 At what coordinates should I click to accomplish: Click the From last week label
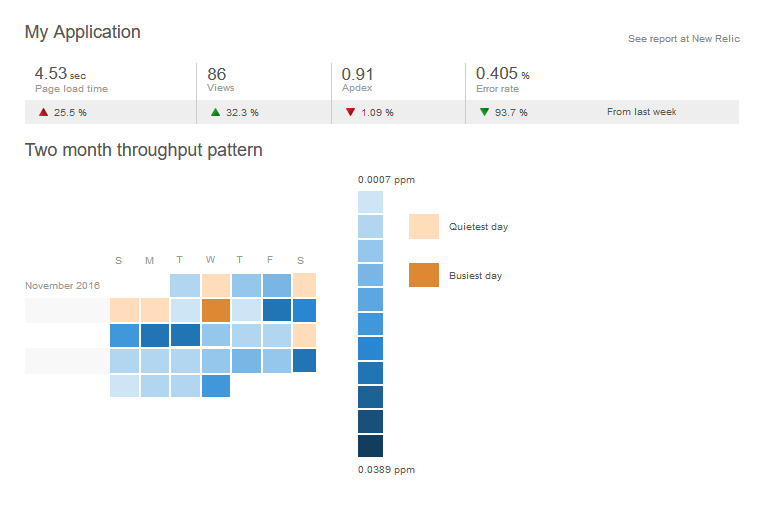[642, 112]
